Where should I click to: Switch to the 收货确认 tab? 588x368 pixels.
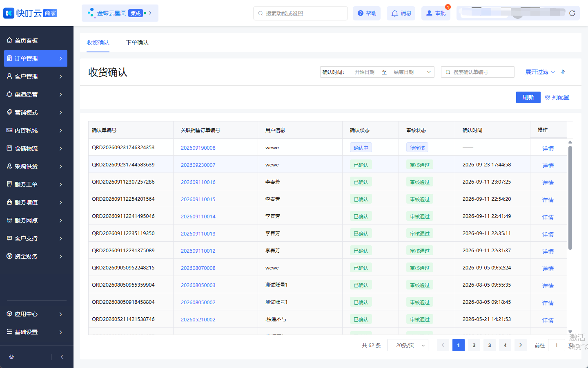[98, 43]
